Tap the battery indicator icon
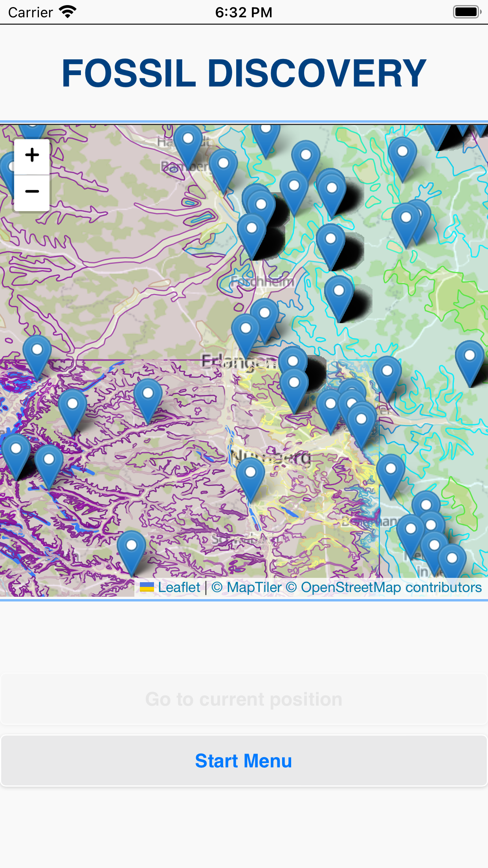Image resolution: width=488 pixels, height=868 pixels. [467, 12]
